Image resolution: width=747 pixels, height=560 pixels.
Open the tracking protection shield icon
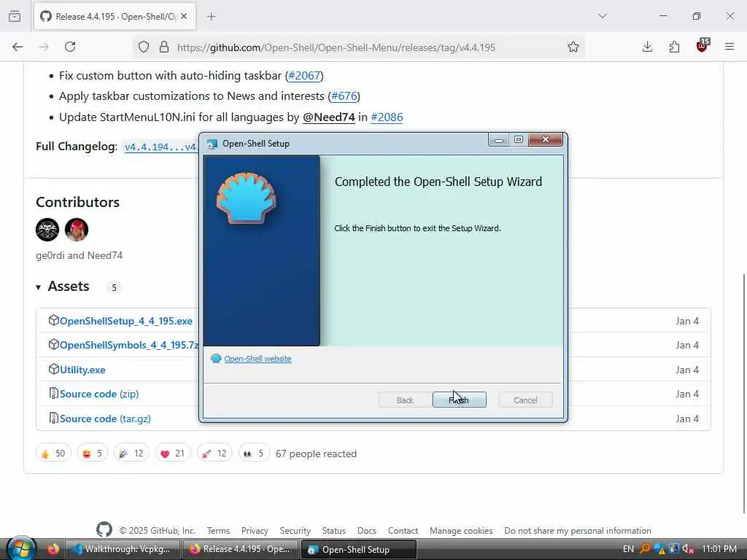click(x=144, y=47)
